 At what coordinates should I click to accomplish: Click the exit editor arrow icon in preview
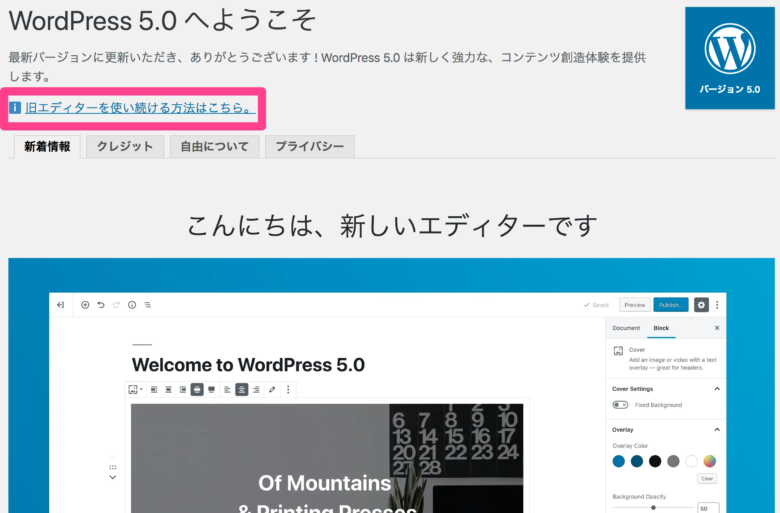coord(61,305)
